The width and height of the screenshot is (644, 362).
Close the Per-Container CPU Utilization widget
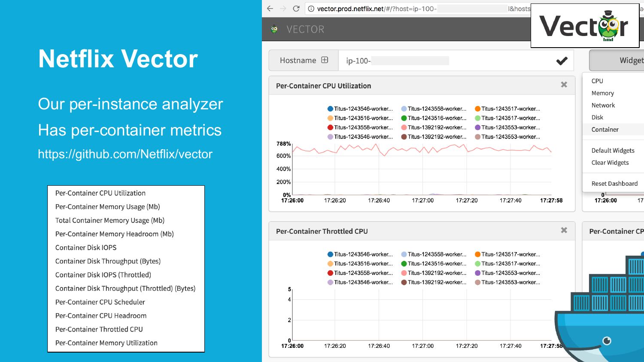564,85
